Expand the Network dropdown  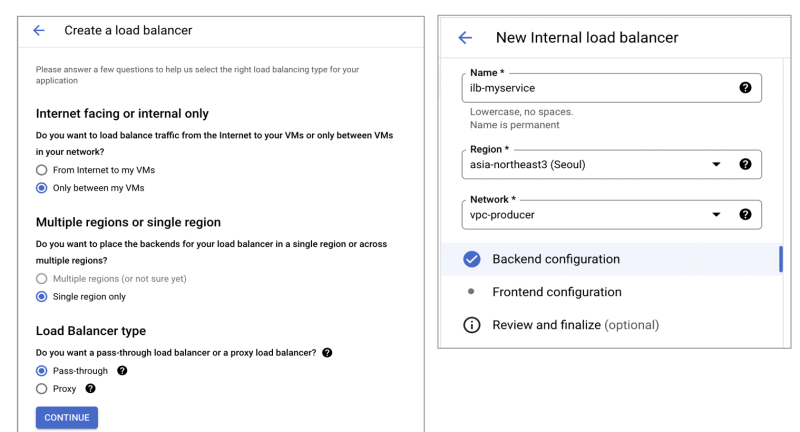[716, 213]
